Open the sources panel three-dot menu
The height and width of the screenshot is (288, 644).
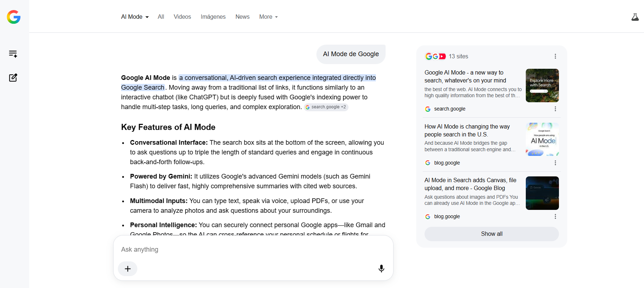tap(555, 56)
